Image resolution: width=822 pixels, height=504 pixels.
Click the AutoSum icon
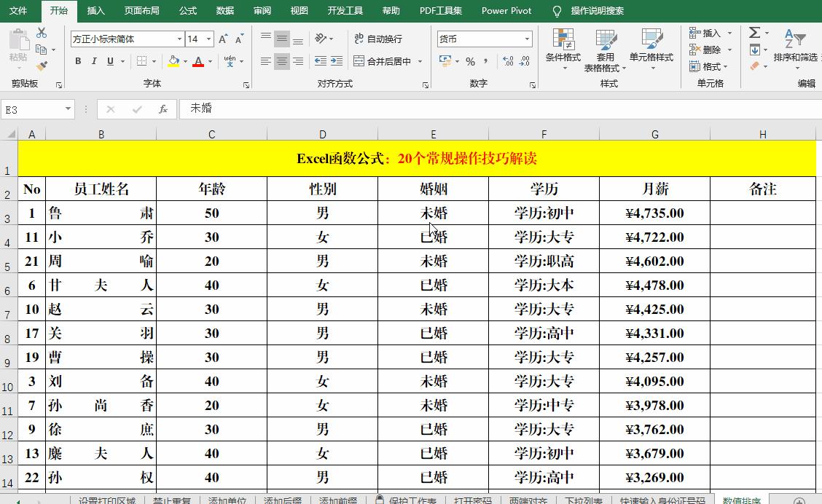(x=753, y=32)
